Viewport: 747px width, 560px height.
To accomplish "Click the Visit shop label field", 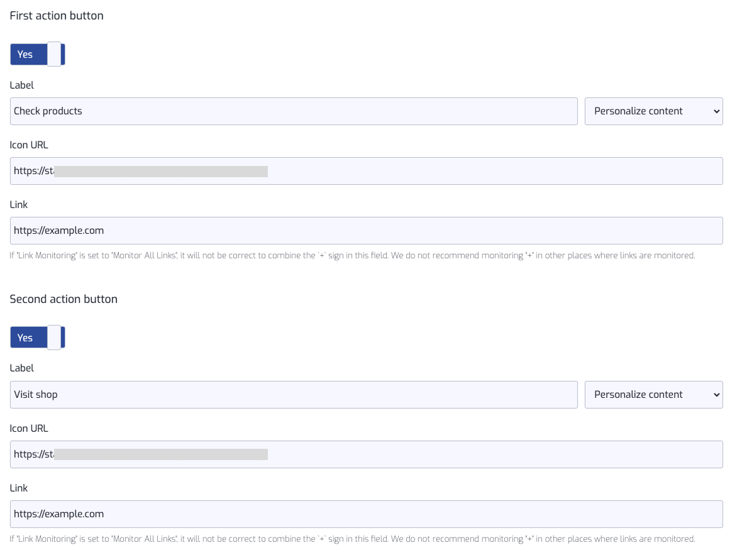I will click(x=294, y=395).
